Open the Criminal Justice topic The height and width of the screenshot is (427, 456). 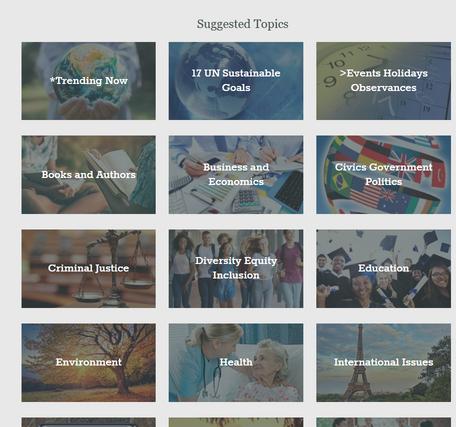[x=88, y=269]
